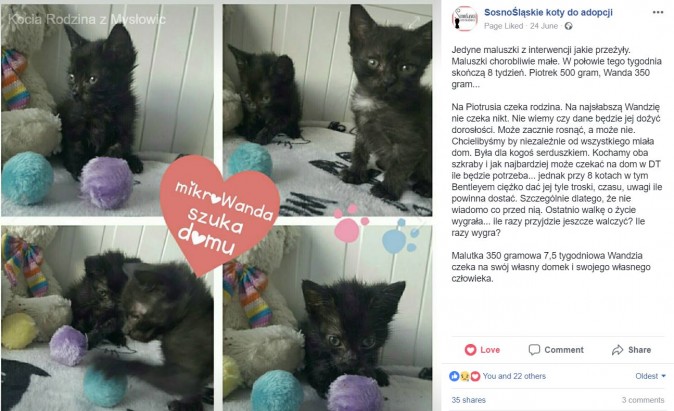The image size is (674, 411).
Task: Click the Love reaction in reaction summary
Action: (475, 376)
